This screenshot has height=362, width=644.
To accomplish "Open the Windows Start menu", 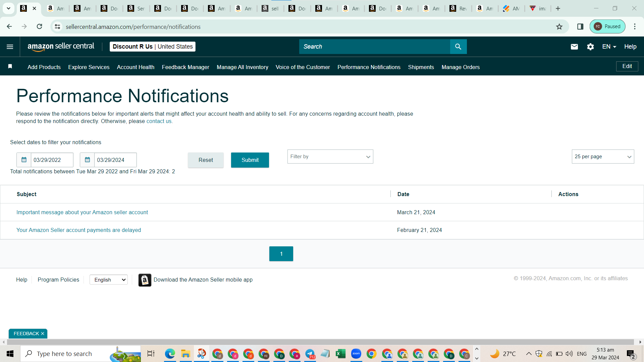I will pos(10,354).
